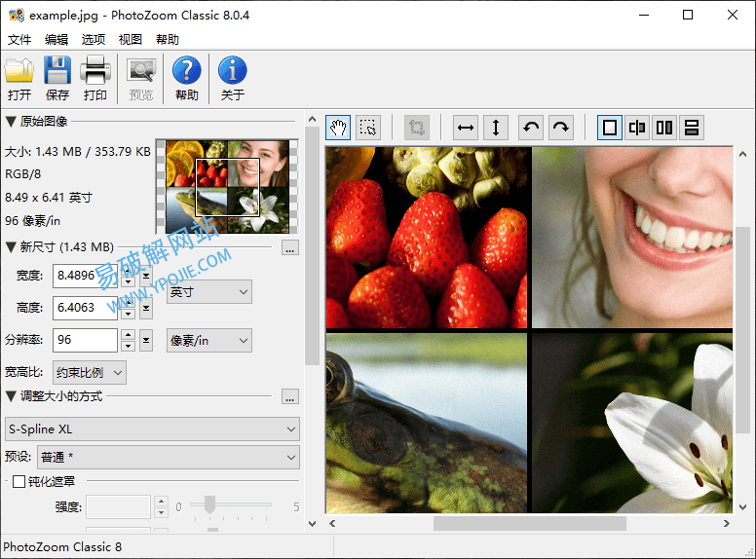This screenshot has height=559, width=756.
Task: Open the 关于 info icon
Action: [x=233, y=78]
